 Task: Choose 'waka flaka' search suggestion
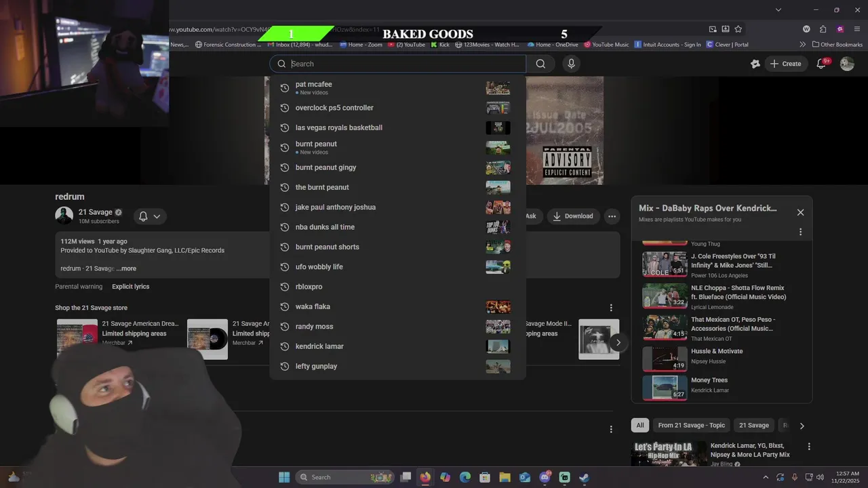pos(397,306)
